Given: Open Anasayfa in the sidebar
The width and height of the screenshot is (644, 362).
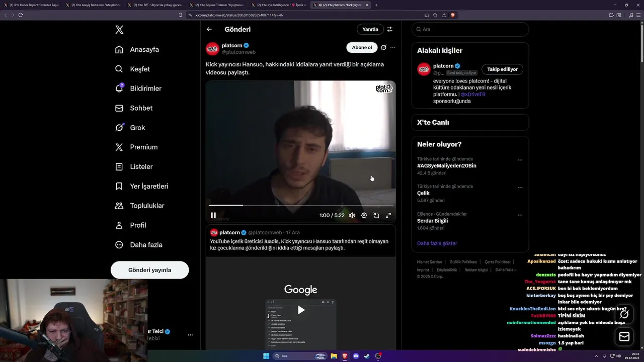Looking at the screenshot, I should click(x=137, y=49).
